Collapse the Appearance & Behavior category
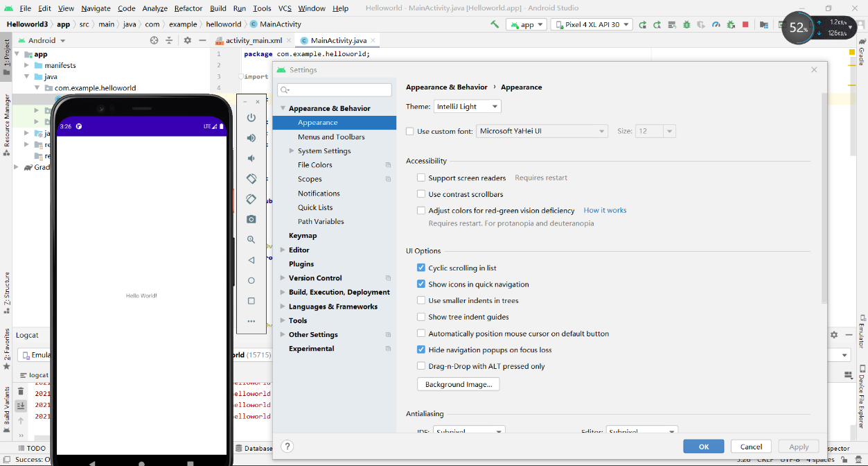The image size is (868, 466). click(x=283, y=108)
